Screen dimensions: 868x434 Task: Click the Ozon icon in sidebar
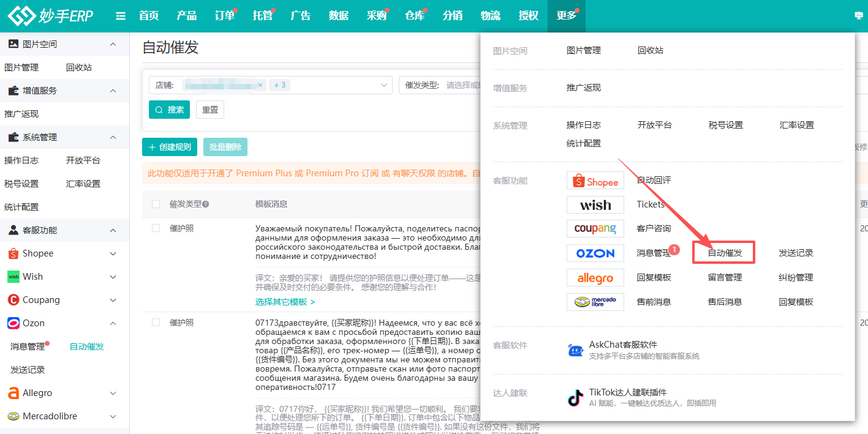pyautogui.click(x=13, y=323)
